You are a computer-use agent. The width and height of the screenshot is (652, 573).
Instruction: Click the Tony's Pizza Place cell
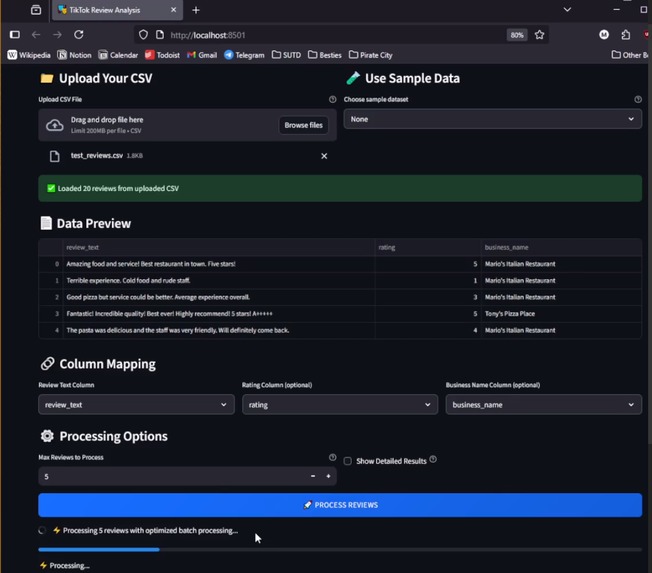[561, 314]
